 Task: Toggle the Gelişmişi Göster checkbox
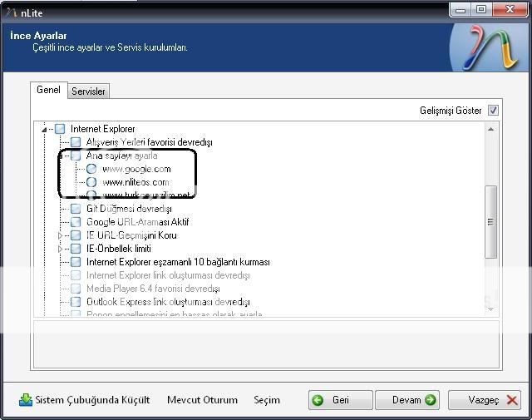pos(493,111)
